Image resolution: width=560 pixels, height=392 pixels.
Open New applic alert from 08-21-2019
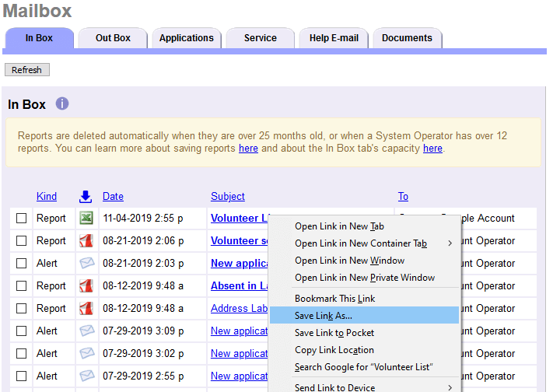coord(240,263)
